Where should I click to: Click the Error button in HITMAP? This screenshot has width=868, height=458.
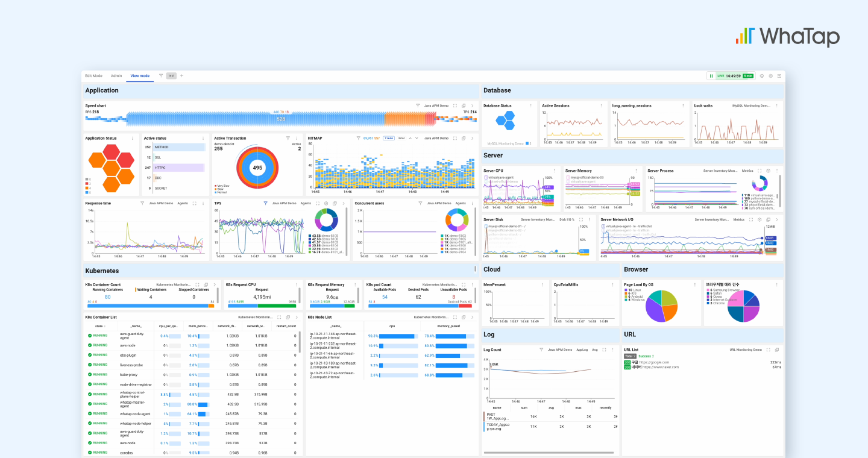tap(401, 138)
